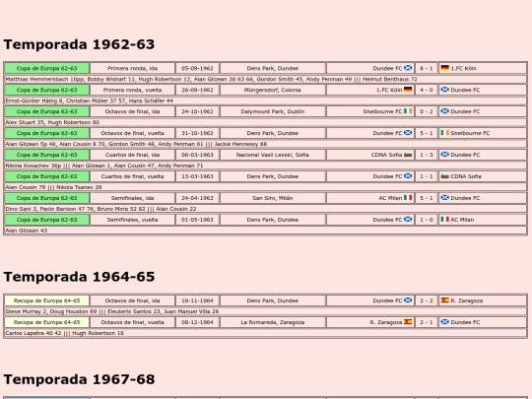
Task: Click the date 01-05-1963
Action: coord(197,220)
